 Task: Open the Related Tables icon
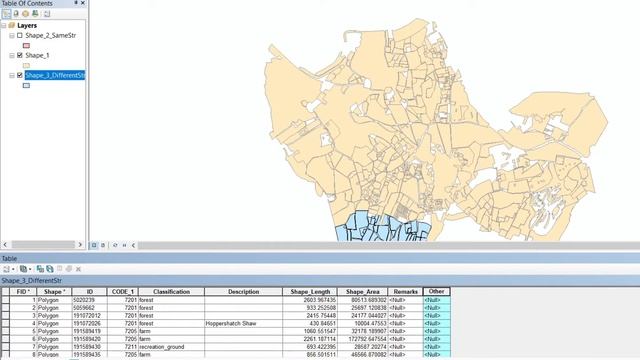23,269
